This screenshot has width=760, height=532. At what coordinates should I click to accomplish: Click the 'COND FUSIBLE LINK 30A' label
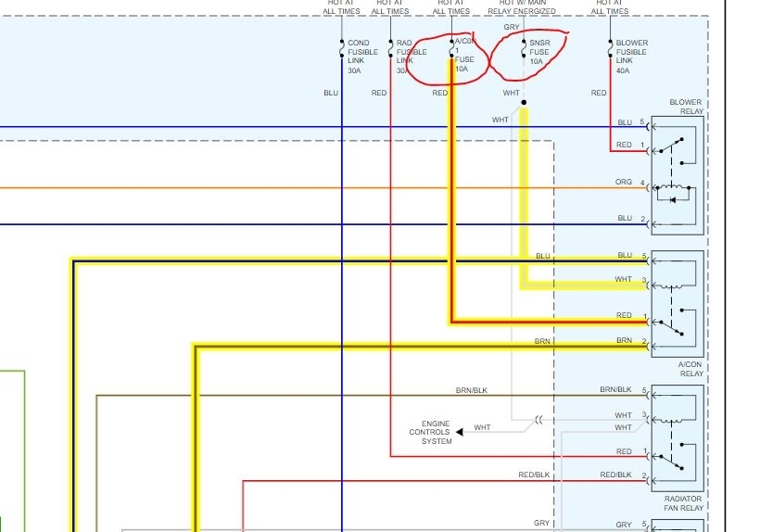(362, 57)
